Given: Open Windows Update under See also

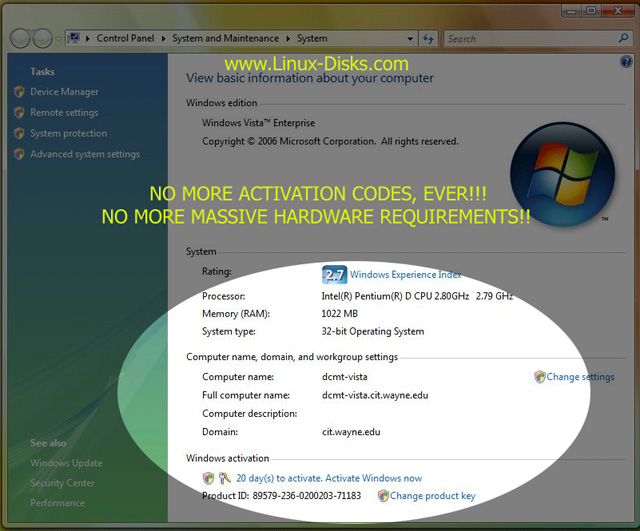Looking at the screenshot, I should [x=66, y=463].
